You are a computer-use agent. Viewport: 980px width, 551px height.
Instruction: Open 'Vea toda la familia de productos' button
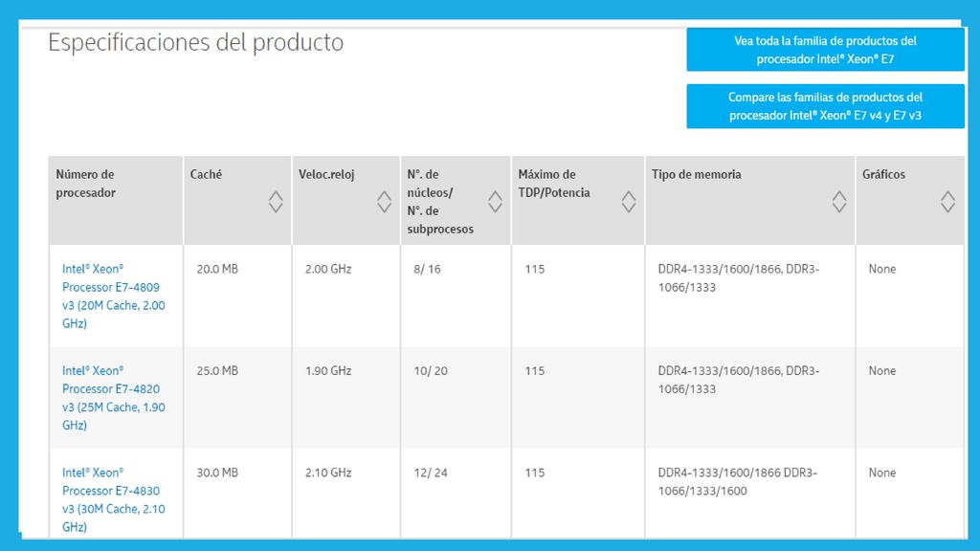click(825, 50)
